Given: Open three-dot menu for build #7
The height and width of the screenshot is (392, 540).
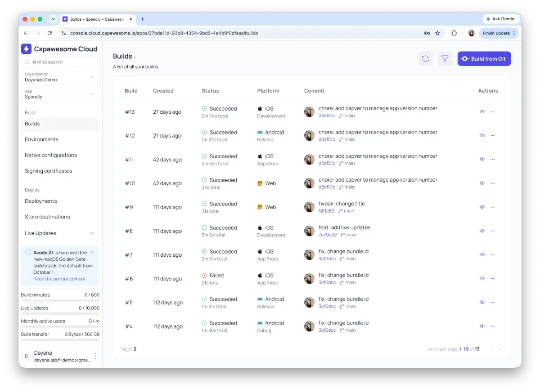Looking at the screenshot, I should point(493,254).
